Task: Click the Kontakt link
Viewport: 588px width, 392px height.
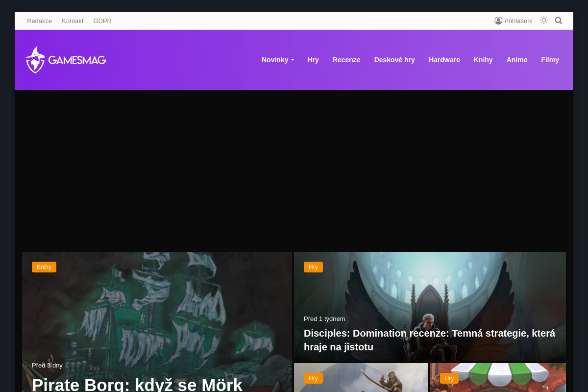Action: coord(73,21)
